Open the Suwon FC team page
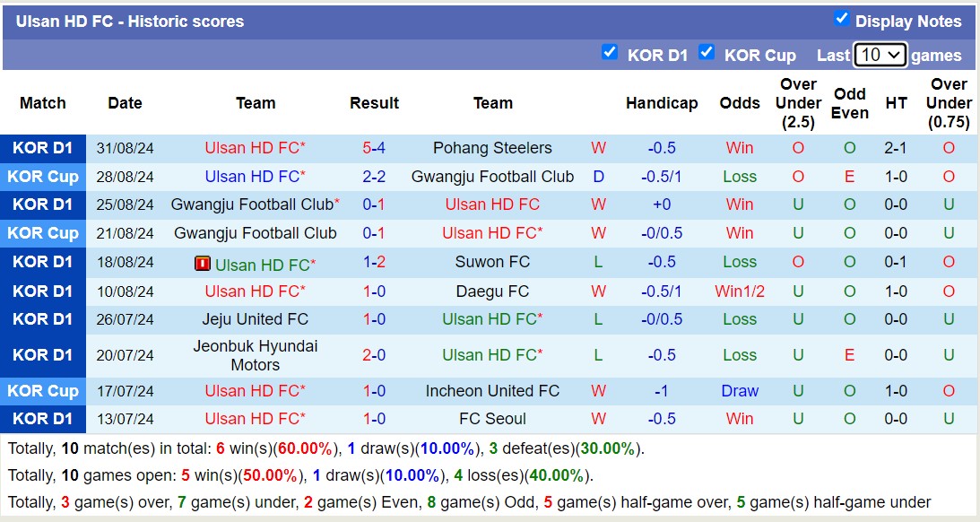The image size is (980, 522). click(492, 262)
